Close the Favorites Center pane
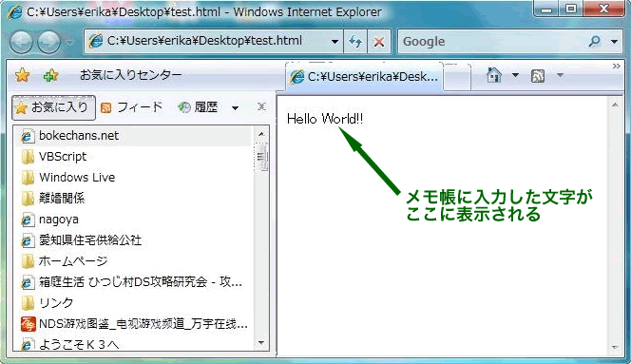Screen dimensions: 631x364 pyautogui.click(x=261, y=106)
